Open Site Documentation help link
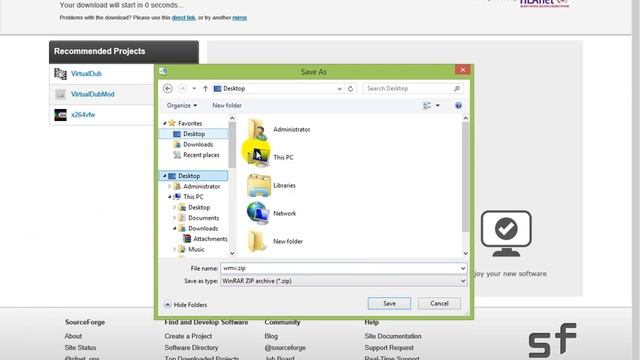Viewport: 640px width, 360px height. [x=393, y=336]
